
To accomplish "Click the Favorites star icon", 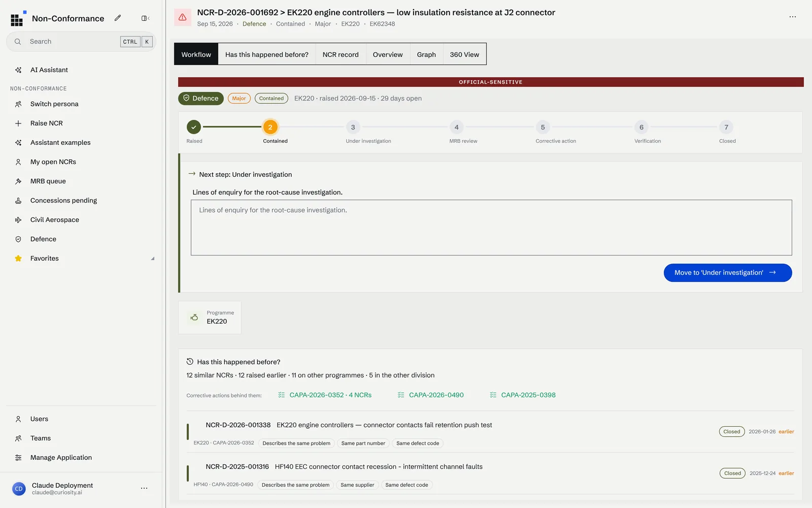I will 18,259.
